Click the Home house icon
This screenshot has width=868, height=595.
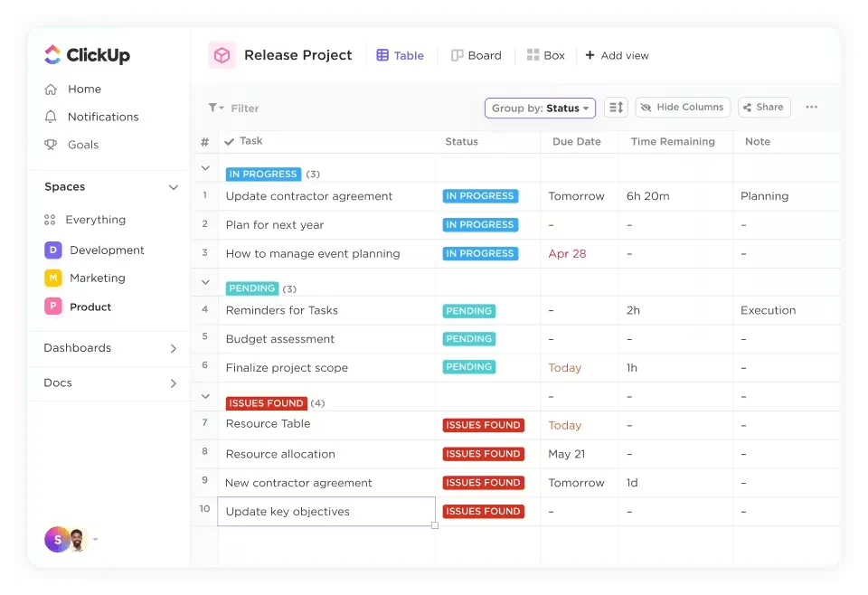(51, 90)
